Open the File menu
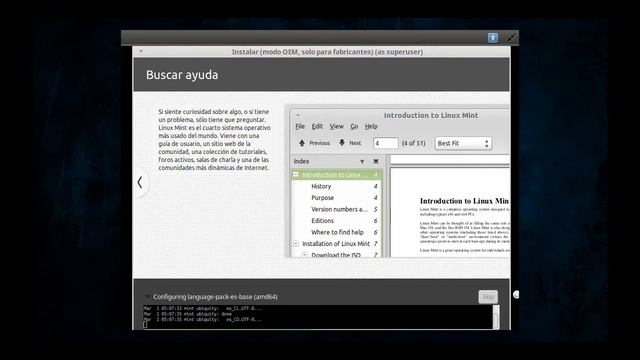This screenshot has height=360, width=640. click(300, 127)
